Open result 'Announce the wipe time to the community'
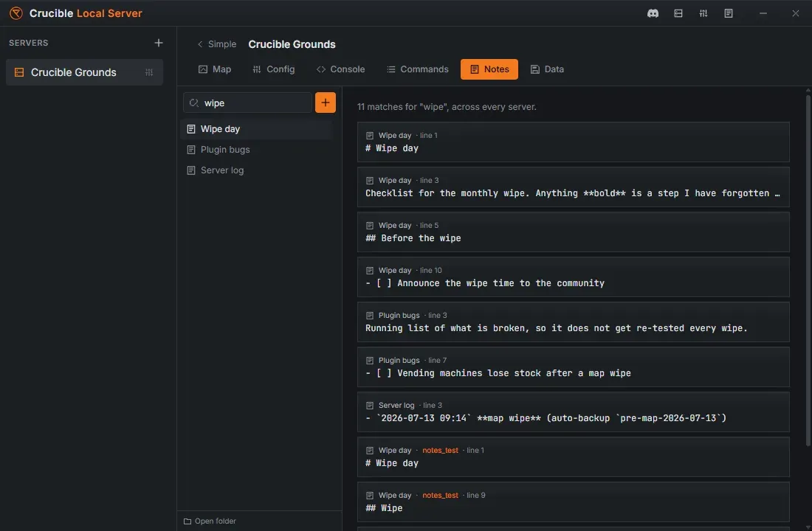The image size is (812, 531). pyautogui.click(x=574, y=277)
